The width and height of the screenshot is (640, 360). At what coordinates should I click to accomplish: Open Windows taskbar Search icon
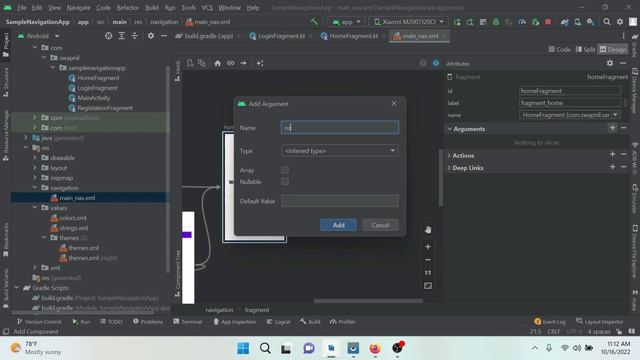click(x=265, y=348)
